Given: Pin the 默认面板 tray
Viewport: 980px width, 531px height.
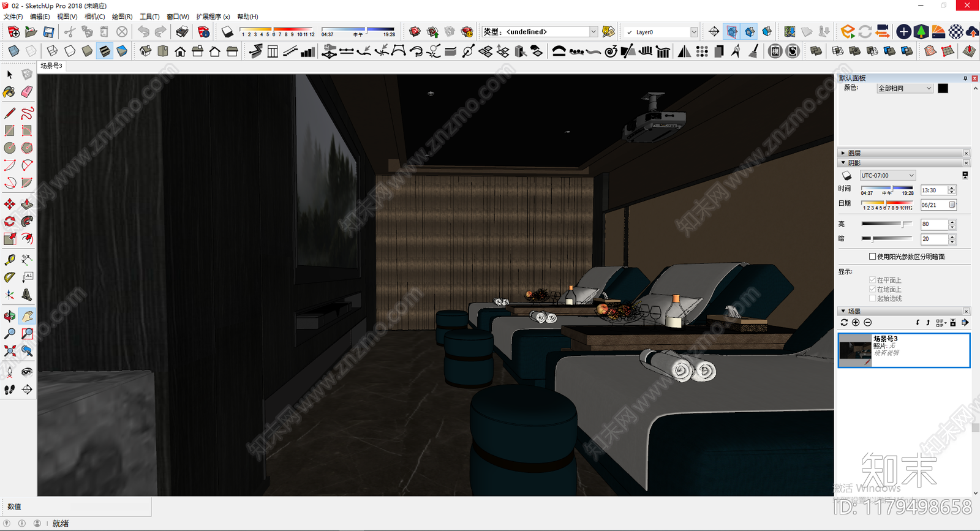Looking at the screenshot, I should point(965,78).
